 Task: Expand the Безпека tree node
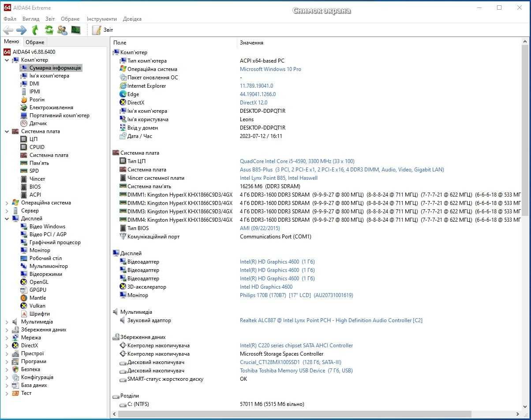[x=7, y=369]
